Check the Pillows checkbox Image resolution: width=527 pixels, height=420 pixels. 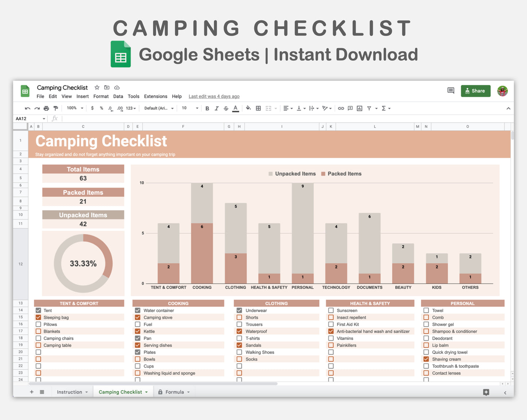click(x=38, y=324)
